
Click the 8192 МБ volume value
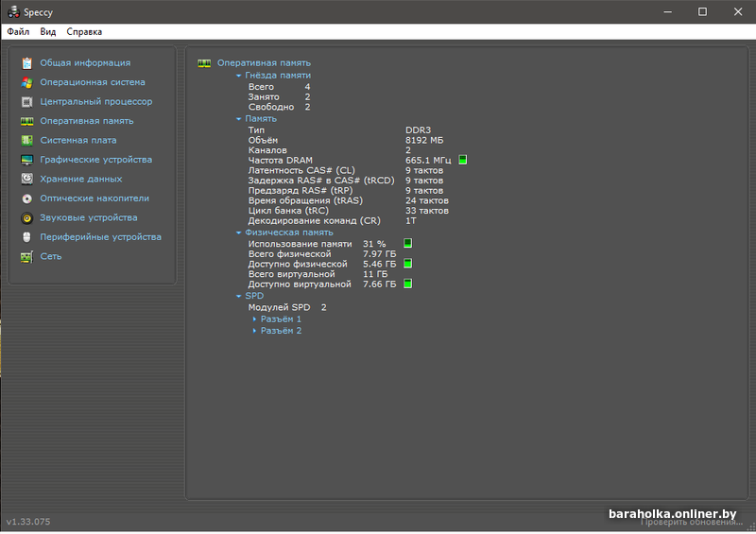coord(424,141)
